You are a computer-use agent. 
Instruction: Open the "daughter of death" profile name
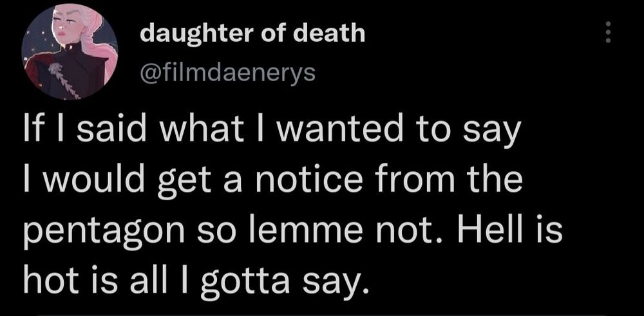(252, 33)
